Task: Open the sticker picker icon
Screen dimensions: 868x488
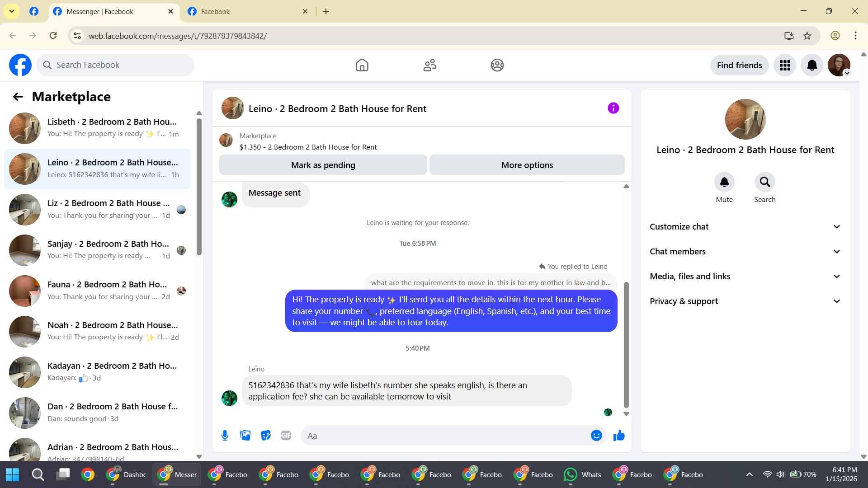Action: (x=266, y=436)
